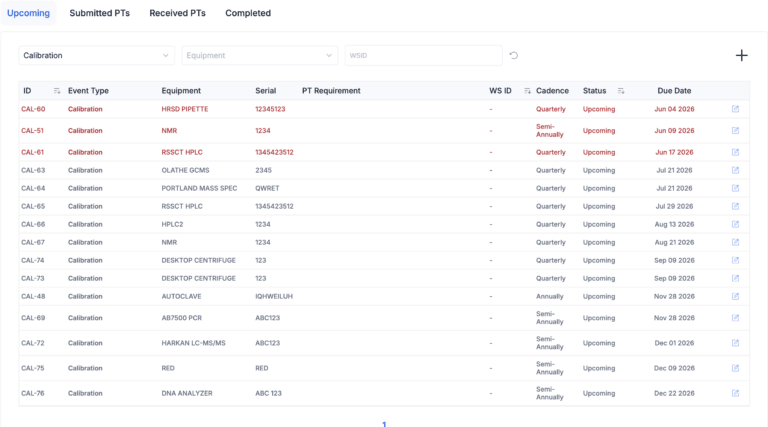Click HPLC2 equipment cell

pyautogui.click(x=172, y=224)
